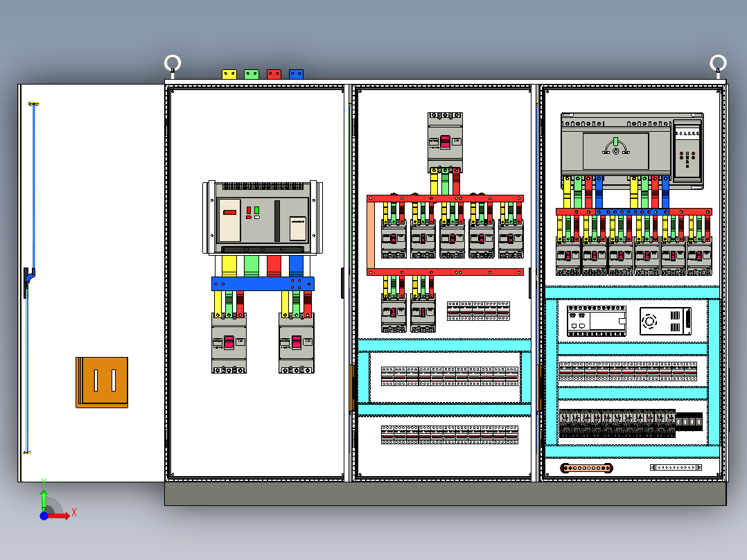Select the fan power unit beside the PLC
The width and height of the screenshot is (747, 560).
click(665, 321)
